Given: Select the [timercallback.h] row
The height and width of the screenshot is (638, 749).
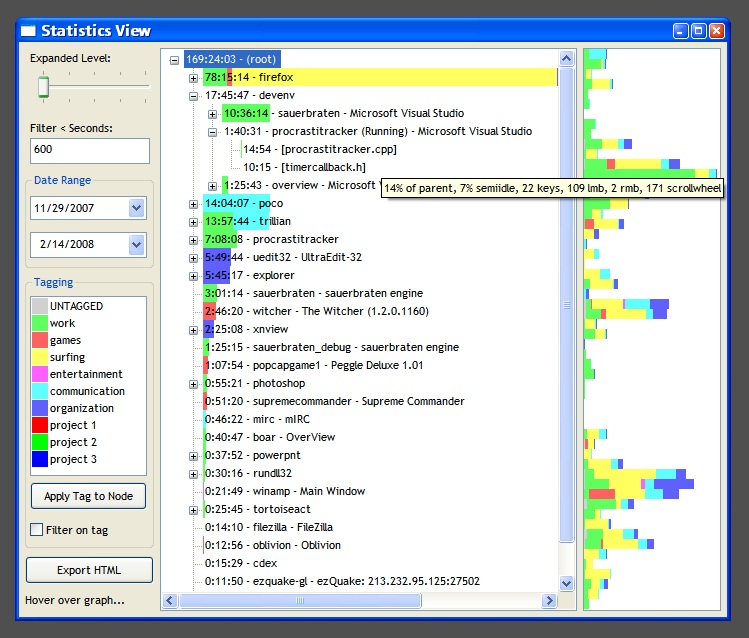Looking at the screenshot, I should [304, 168].
